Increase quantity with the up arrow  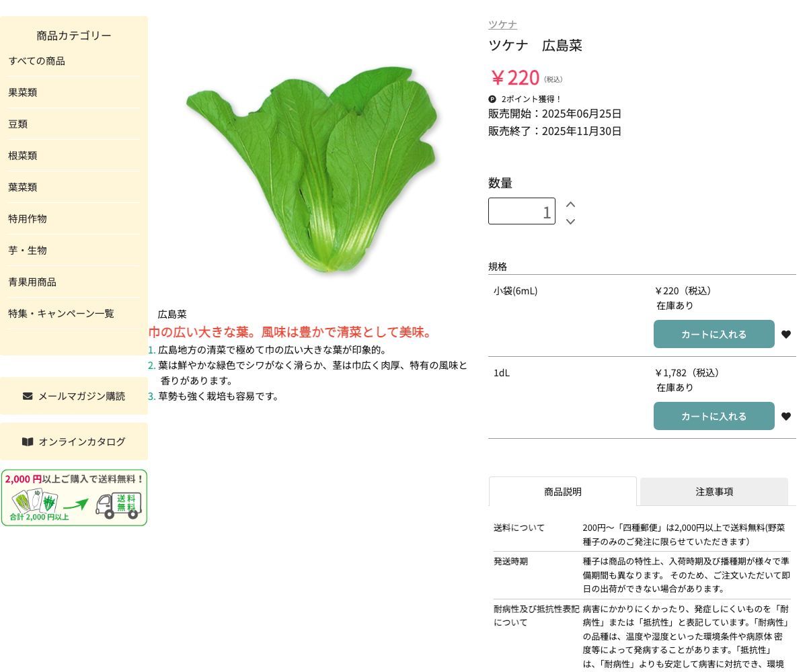coord(570,204)
